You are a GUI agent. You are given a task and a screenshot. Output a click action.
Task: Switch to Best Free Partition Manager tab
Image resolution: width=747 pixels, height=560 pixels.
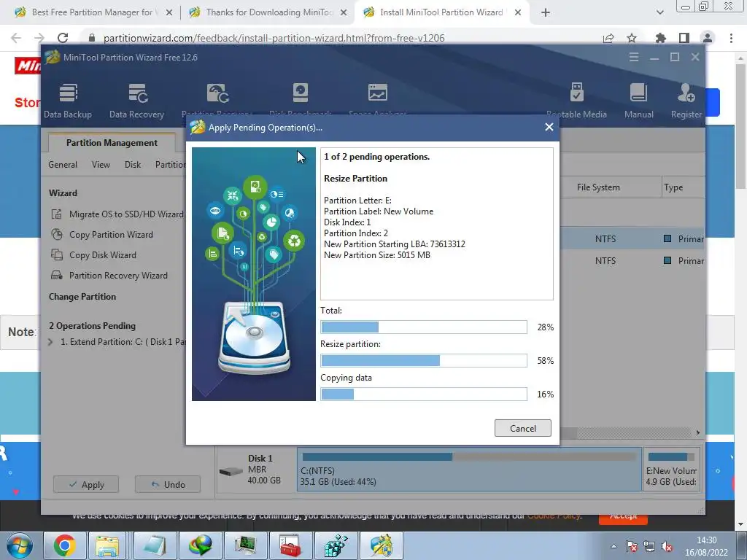[x=93, y=12]
